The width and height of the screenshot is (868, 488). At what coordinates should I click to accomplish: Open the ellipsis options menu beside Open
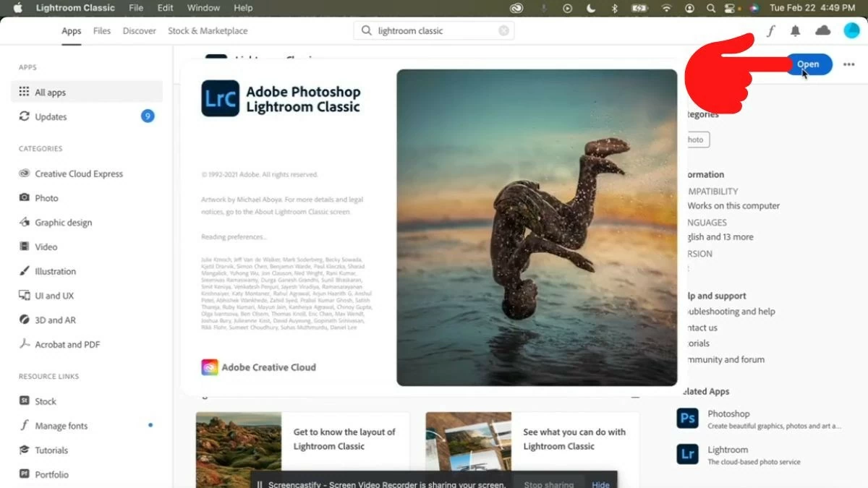(x=849, y=64)
